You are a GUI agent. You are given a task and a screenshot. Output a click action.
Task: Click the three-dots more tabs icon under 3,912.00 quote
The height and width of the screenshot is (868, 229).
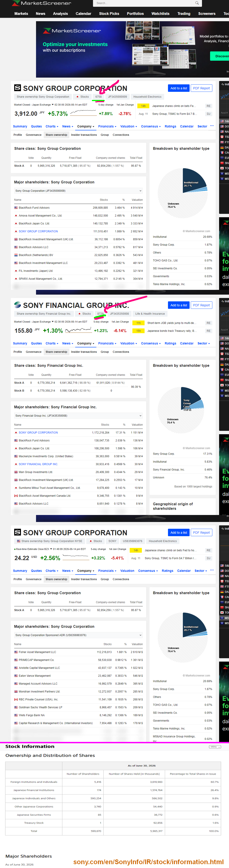point(212,126)
